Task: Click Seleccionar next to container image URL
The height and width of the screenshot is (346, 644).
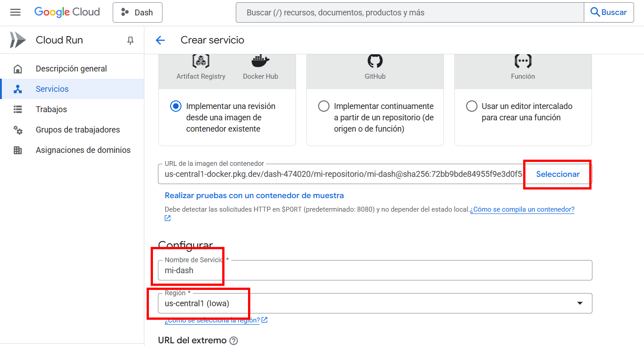Action: pyautogui.click(x=558, y=174)
